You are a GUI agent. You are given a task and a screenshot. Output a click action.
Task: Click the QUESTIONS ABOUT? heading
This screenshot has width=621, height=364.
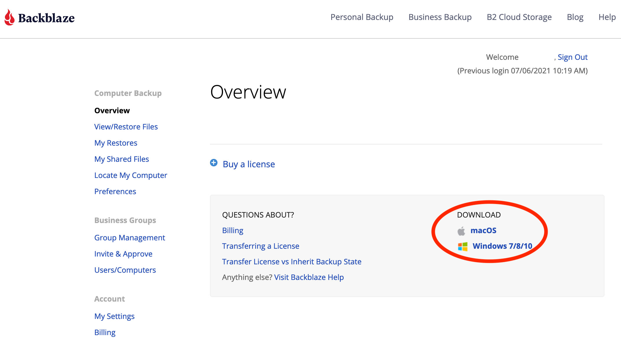pos(258,215)
